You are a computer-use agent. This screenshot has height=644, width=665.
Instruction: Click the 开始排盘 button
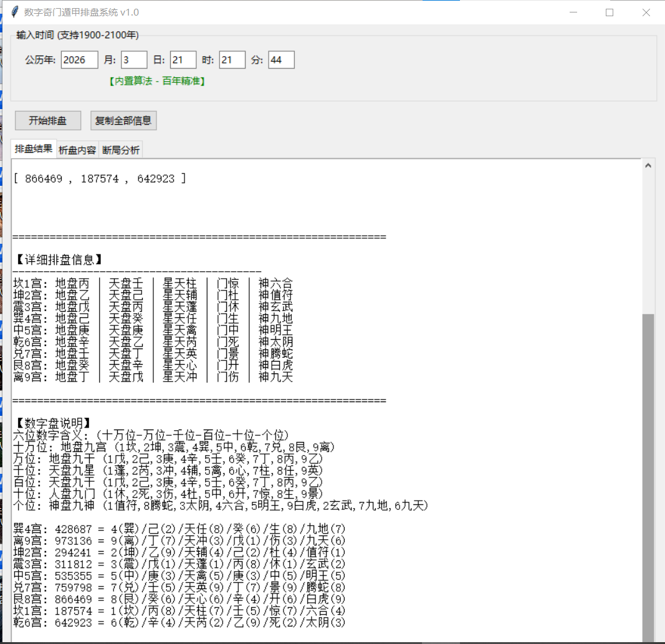coord(48,120)
